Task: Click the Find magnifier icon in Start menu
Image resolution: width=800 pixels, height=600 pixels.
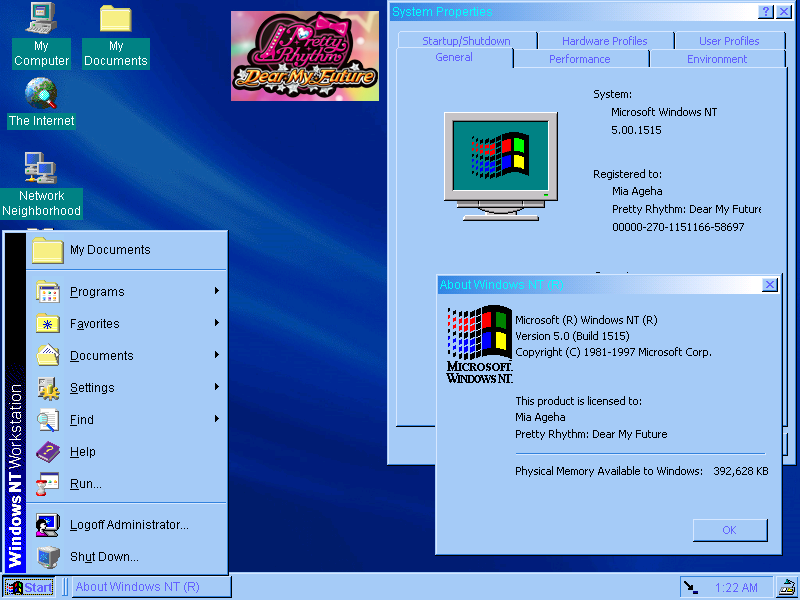Action: click(x=48, y=420)
